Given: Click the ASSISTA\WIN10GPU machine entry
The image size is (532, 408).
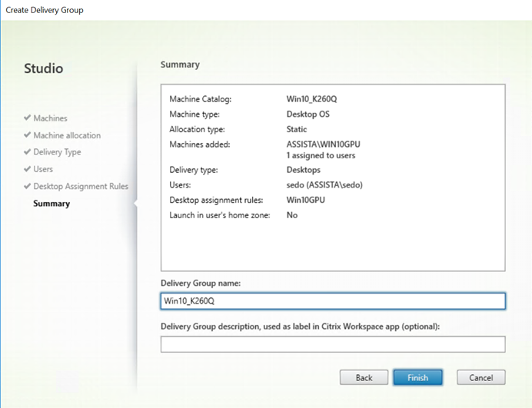Looking at the screenshot, I should [324, 144].
